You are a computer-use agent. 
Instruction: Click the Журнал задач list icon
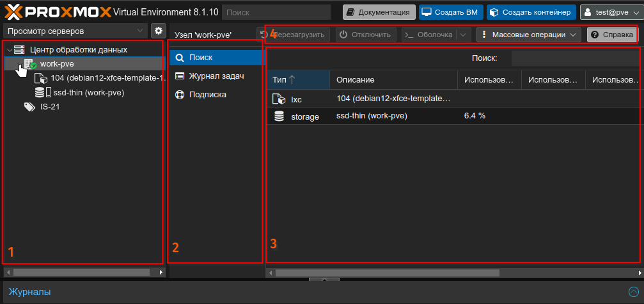click(x=180, y=76)
